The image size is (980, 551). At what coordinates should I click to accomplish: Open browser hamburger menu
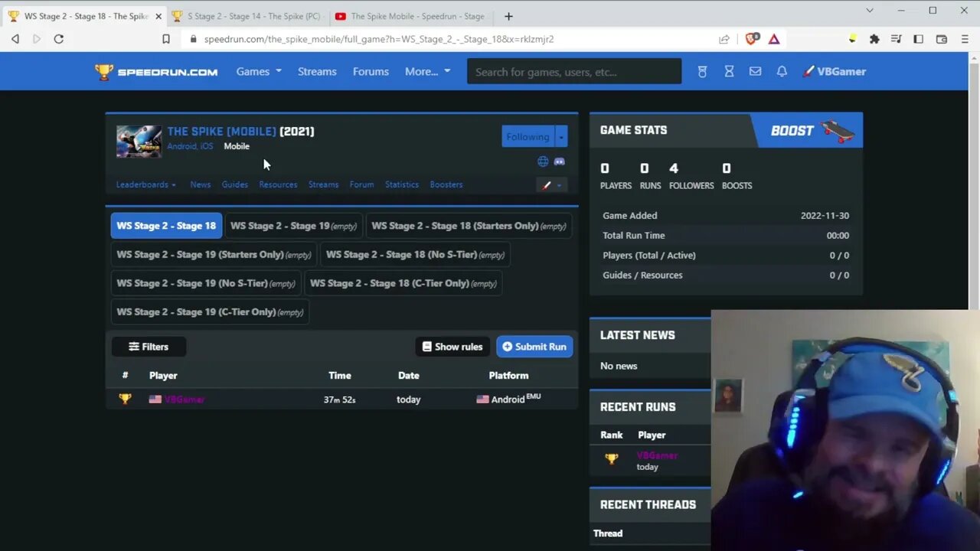[x=964, y=38]
